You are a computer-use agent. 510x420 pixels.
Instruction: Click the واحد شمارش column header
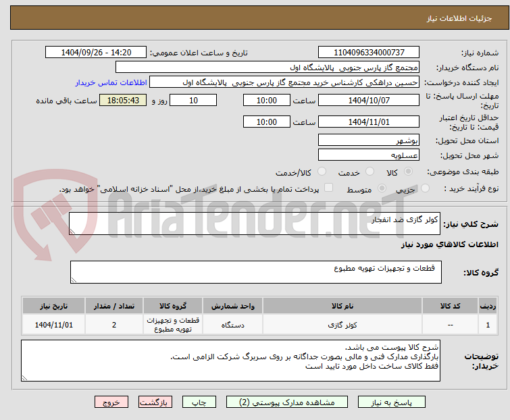pos(233,306)
